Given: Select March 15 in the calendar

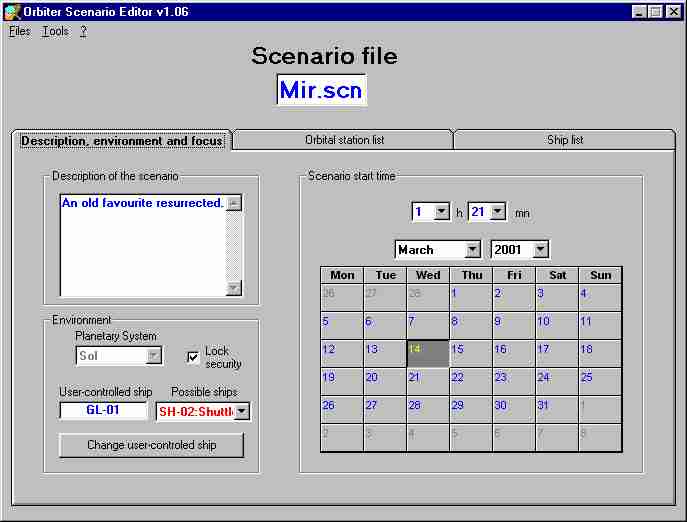Looking at the screenshot, I should 471,353.
